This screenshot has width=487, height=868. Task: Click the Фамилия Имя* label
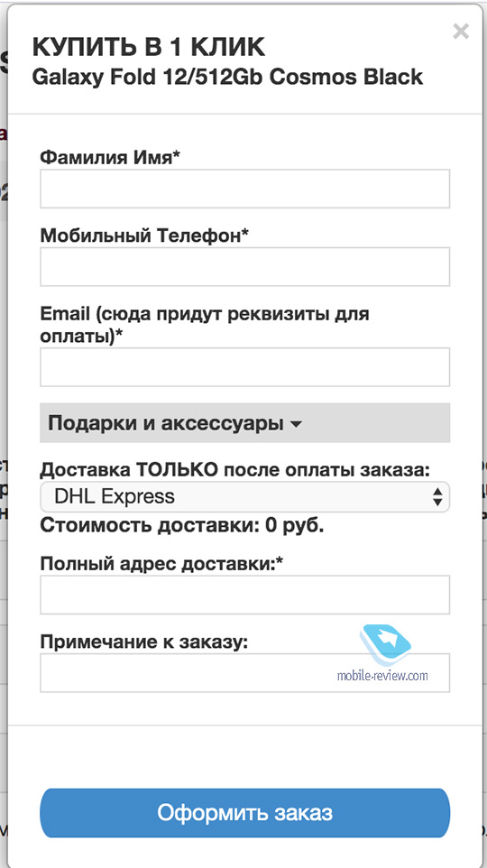pyautogui.click(x=110, y=158)
